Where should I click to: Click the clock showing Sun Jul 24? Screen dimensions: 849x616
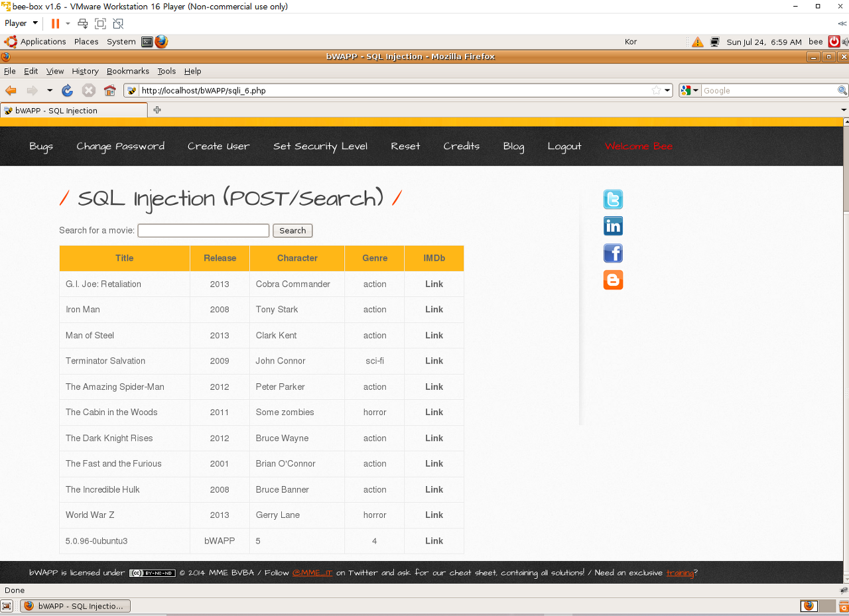(764, 42)
